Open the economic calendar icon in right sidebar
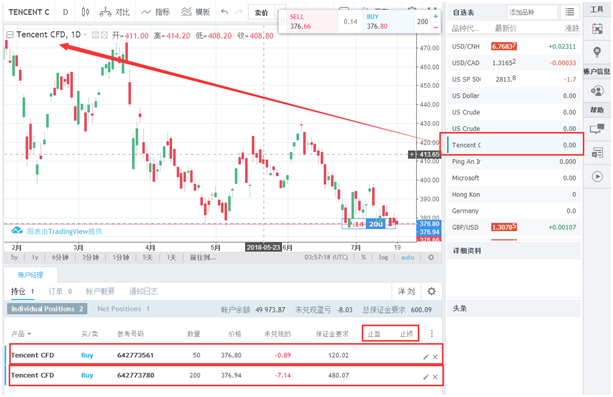Screen dimensions: 613x397 (597, 29)
